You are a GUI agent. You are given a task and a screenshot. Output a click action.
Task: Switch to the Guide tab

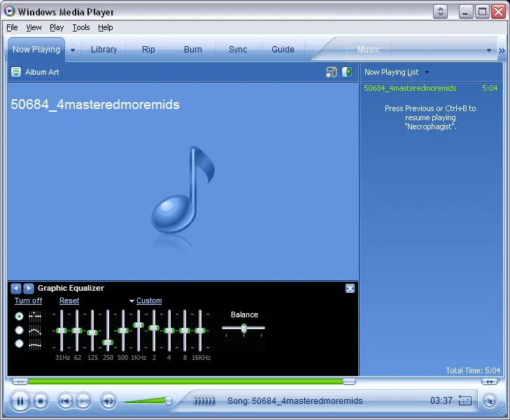(x=283, y=50)
